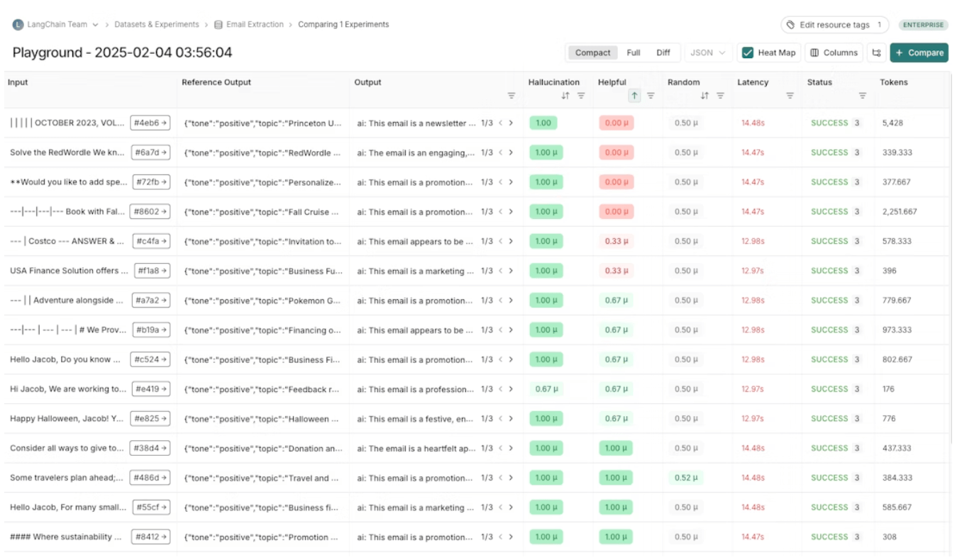Switch to Compact view mode
Image resolution: width=962 pixels, height=560 pixels.
coord(592,52)
